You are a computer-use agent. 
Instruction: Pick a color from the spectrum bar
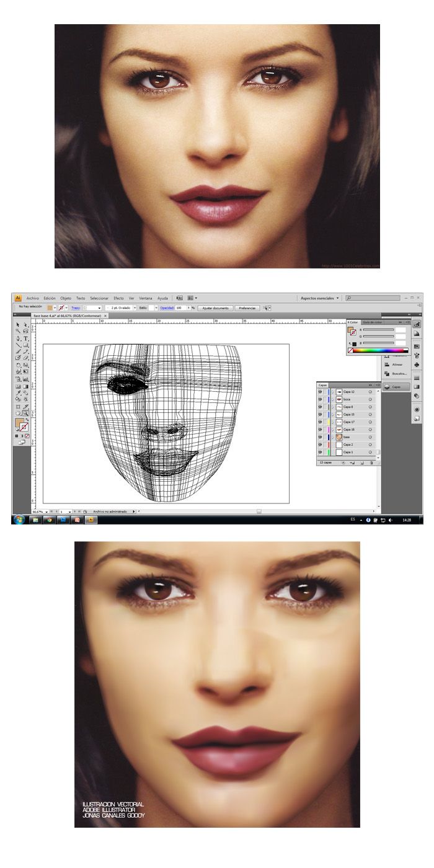pyautogui.click(x=378, y=350)
